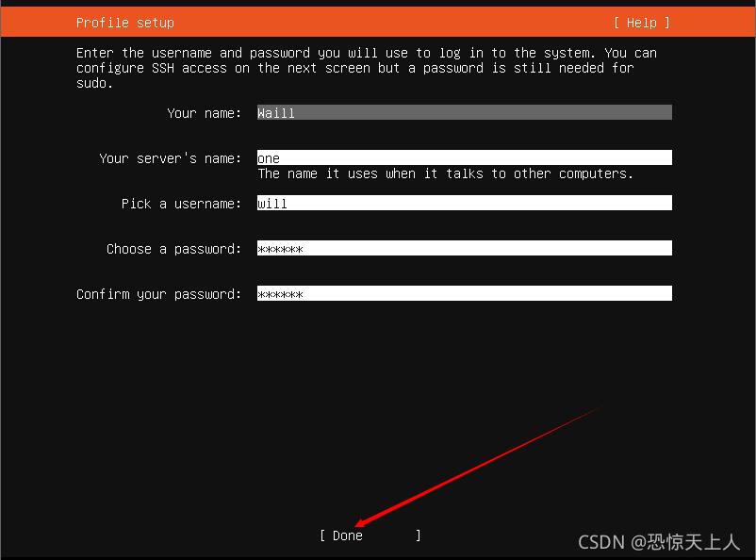
Task: Focus the Your name input field
Action: click(x=465, y=112)
